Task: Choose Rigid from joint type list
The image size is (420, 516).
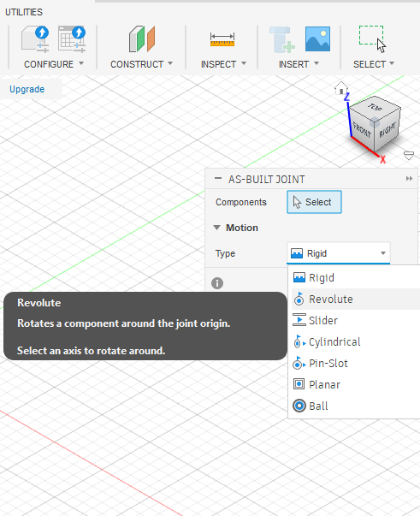Action: [356, 278]
